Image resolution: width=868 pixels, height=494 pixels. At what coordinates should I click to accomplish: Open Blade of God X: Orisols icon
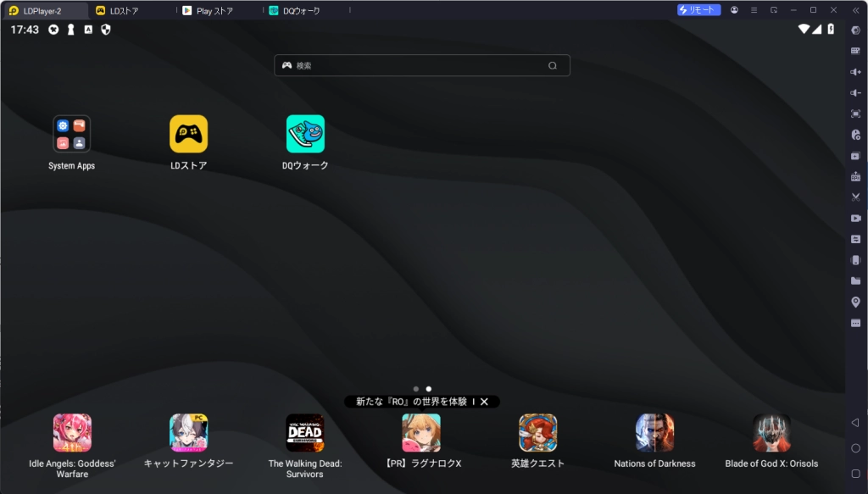[x=771, y=433]
